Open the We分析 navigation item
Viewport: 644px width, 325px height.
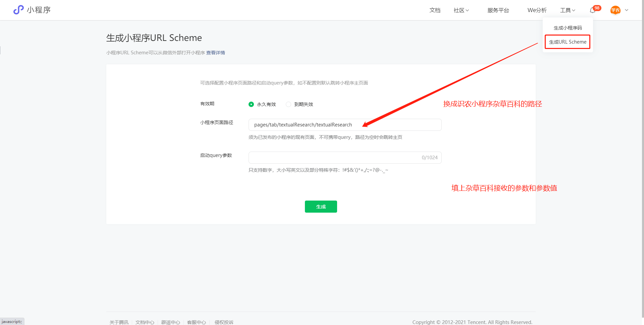(537, 10)
